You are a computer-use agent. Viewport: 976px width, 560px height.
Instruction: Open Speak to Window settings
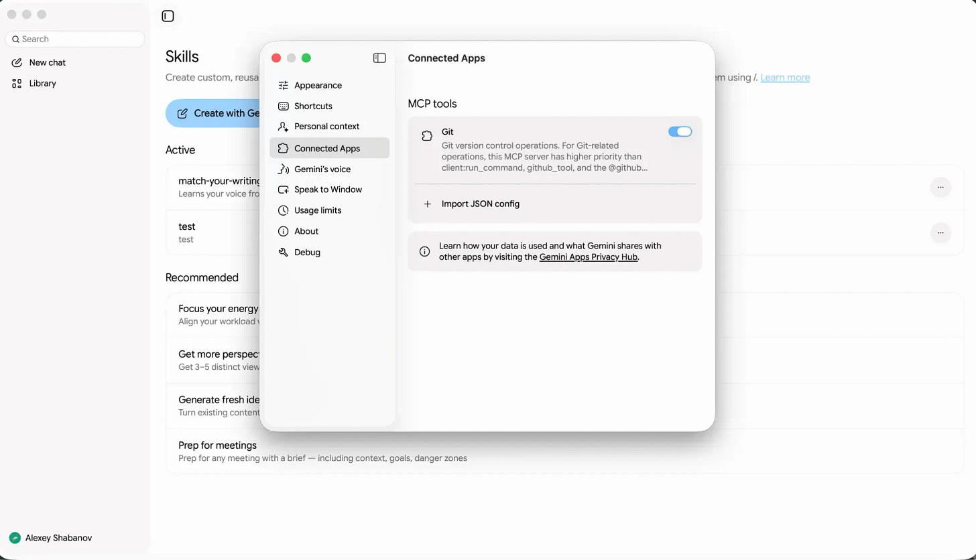[329, 190]
